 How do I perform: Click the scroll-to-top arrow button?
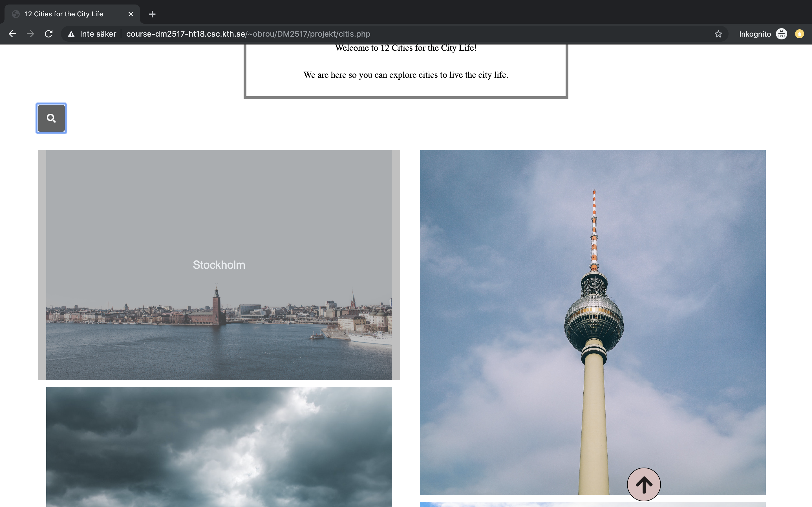[644, 484]
